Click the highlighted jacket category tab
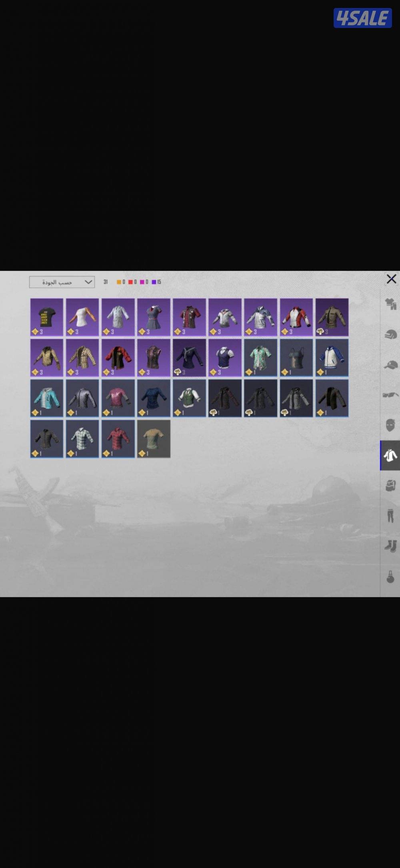Screen dimensions: 400x868 click(390, 456)
